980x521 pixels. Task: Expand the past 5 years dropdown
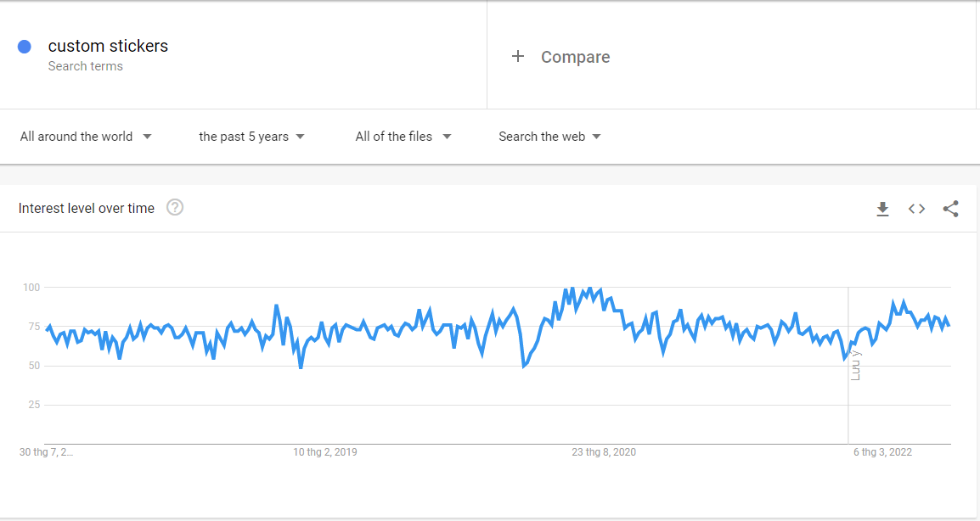click(251, 137)
